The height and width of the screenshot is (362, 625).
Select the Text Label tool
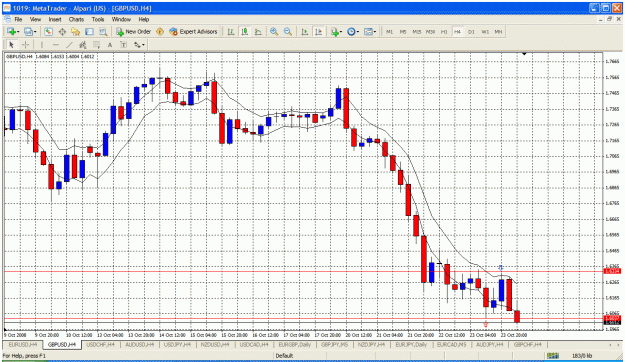pos(123,45)
